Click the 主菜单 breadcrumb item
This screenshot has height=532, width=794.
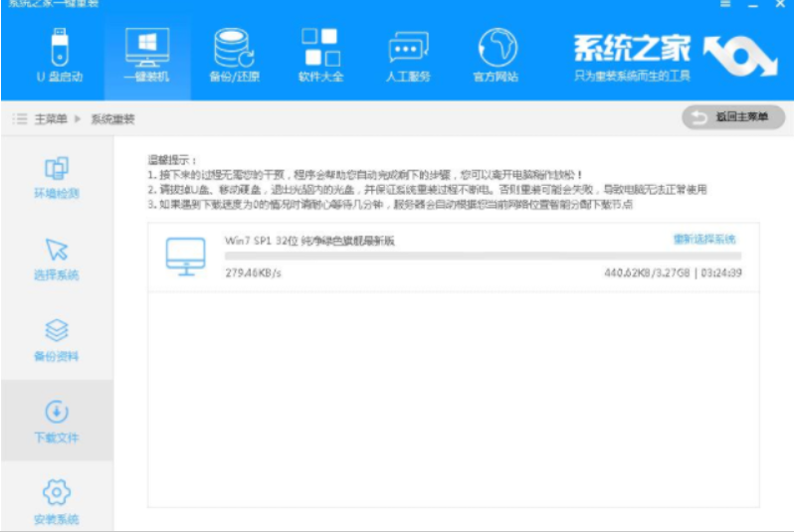pos(51,119)
